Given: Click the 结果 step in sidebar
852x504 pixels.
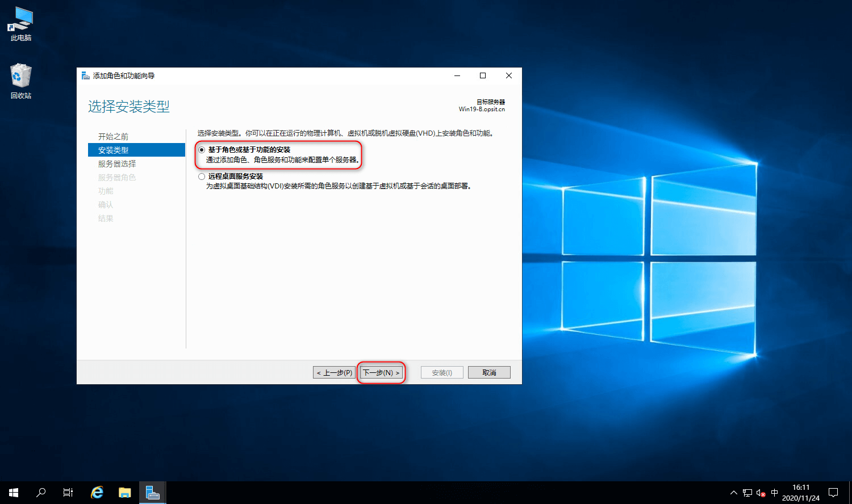Looking at the screenshot, I should [x=106, y=219].
